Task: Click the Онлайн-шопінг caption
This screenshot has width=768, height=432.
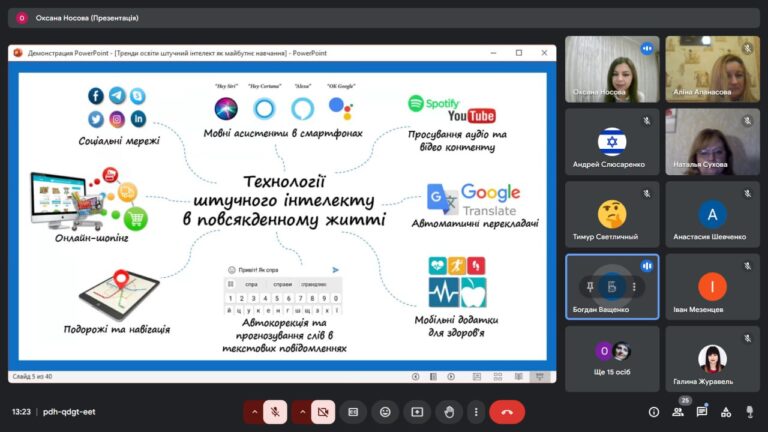Action: pyautogui.click(x=92, y=238)
